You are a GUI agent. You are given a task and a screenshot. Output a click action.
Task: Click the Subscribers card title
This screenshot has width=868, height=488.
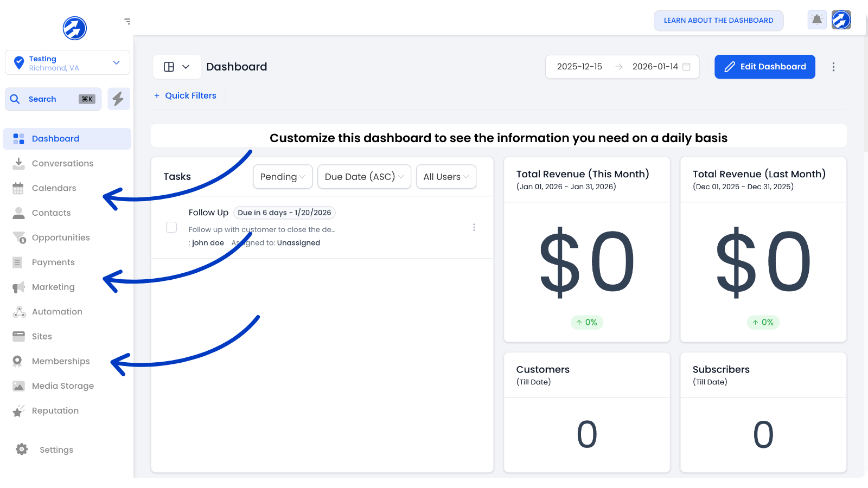721,369
